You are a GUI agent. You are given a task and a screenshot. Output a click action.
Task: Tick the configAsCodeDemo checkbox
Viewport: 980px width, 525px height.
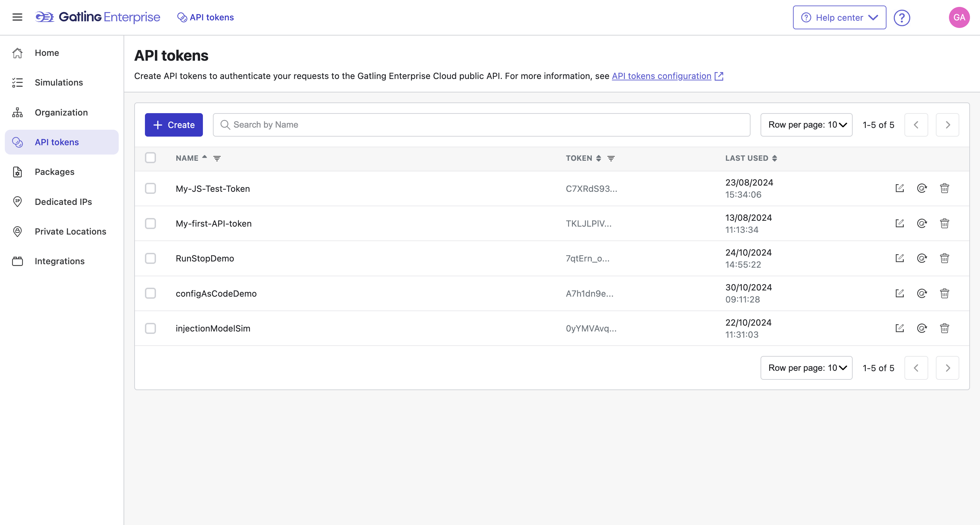click(150, 294)
